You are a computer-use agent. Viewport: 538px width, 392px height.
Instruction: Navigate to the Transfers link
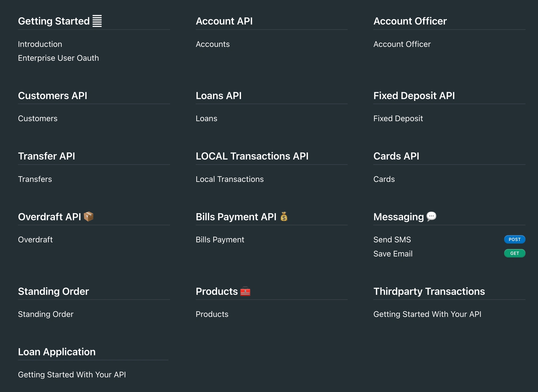point(35,179)
